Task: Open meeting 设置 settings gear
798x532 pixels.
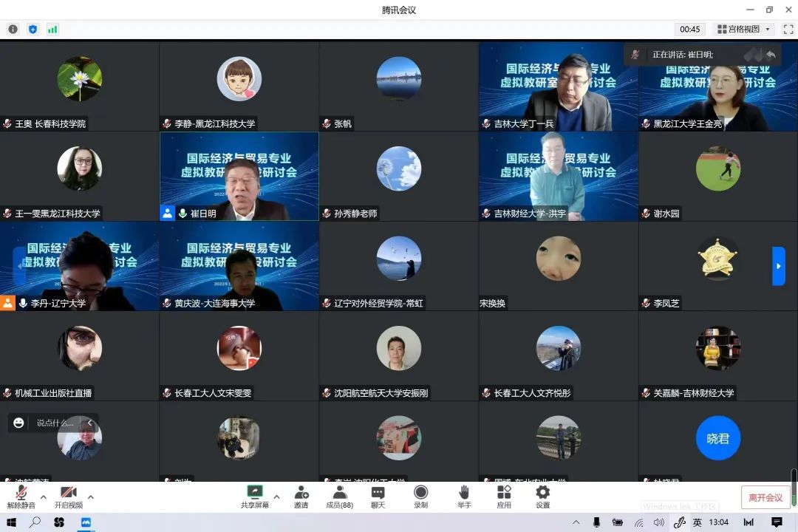Action: click(x=542, y=497)
